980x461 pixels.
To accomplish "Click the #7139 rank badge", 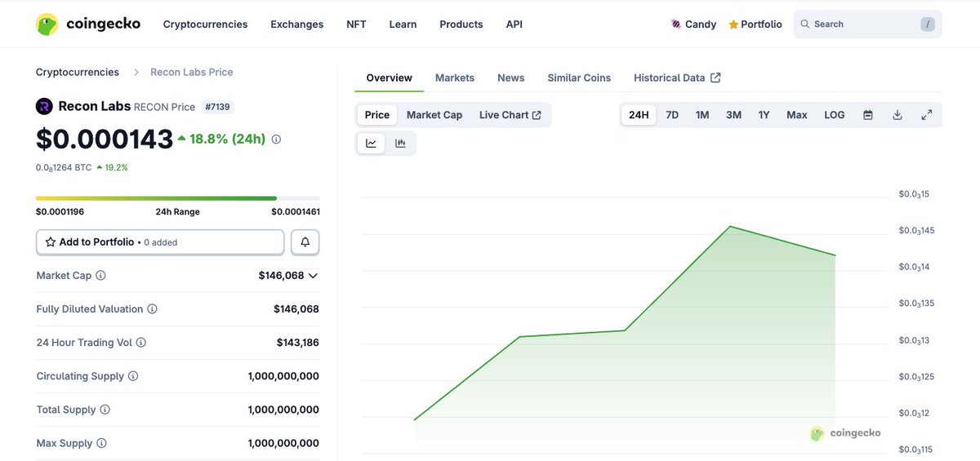I will (217, 106).
